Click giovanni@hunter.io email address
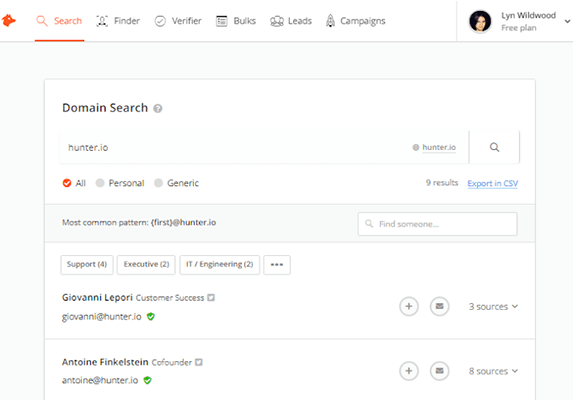The width and height of the screenshot is (573, 400). tap(102, 317)
